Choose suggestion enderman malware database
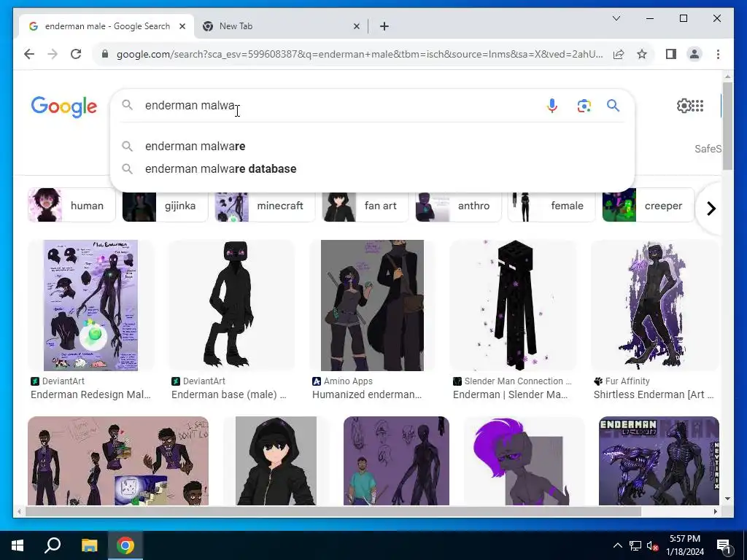This screenshot has width=747, height=560. 371,168
